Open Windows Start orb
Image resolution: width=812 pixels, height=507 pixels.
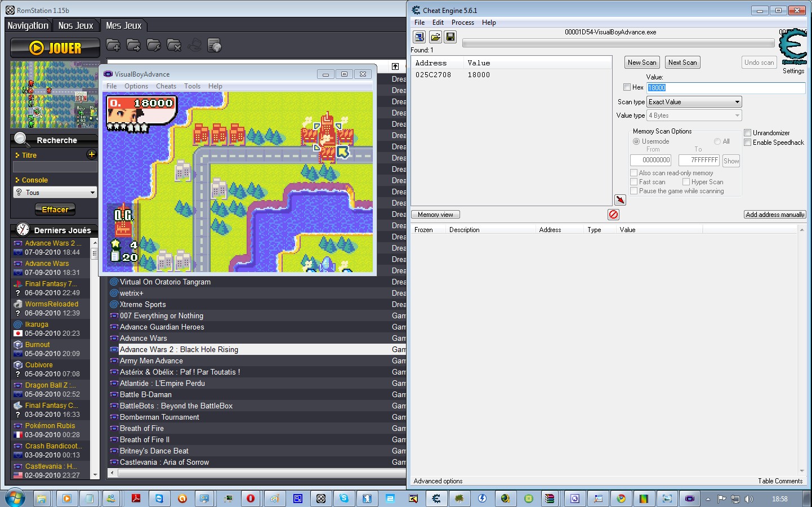click(x=15, y=499)
